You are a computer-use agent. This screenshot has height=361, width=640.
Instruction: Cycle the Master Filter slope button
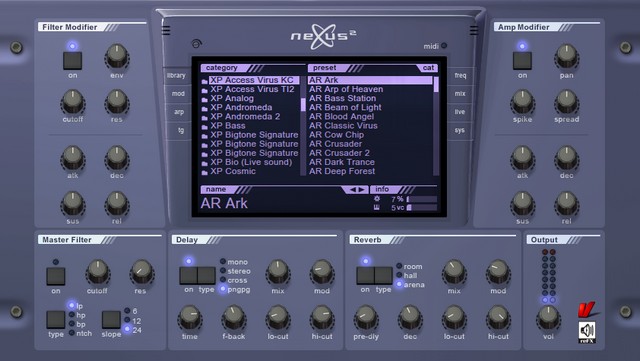[x=111, y=320]
